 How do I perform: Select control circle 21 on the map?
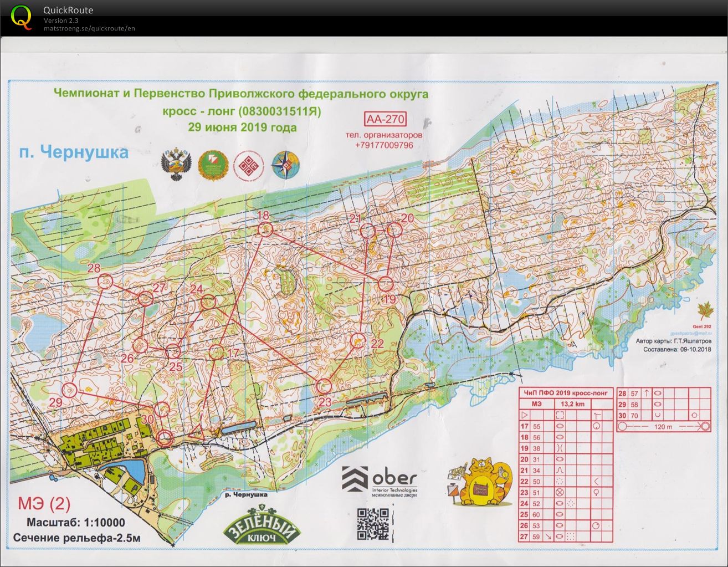point(367,231)
